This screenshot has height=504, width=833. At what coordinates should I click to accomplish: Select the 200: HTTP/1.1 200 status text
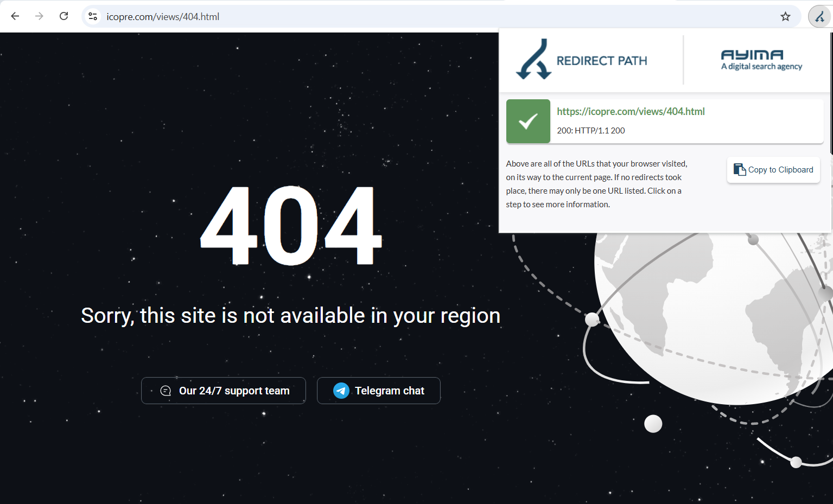(590, 130)
